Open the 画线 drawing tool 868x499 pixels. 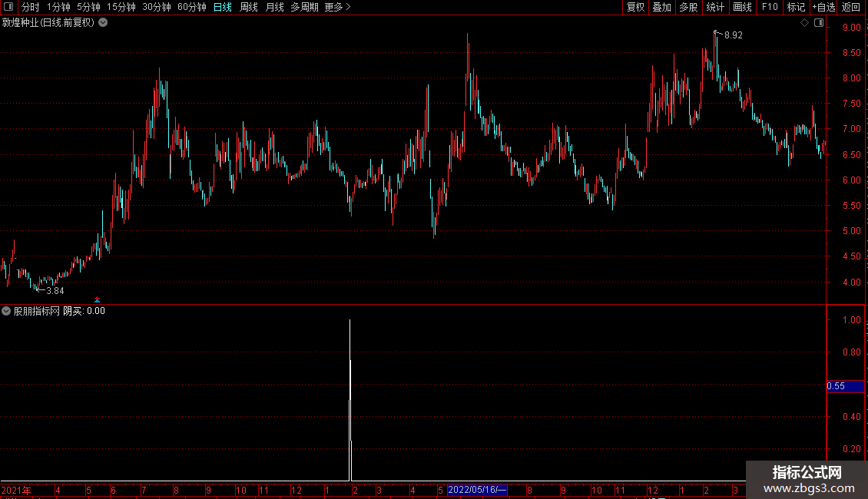[x=742, y=7]
